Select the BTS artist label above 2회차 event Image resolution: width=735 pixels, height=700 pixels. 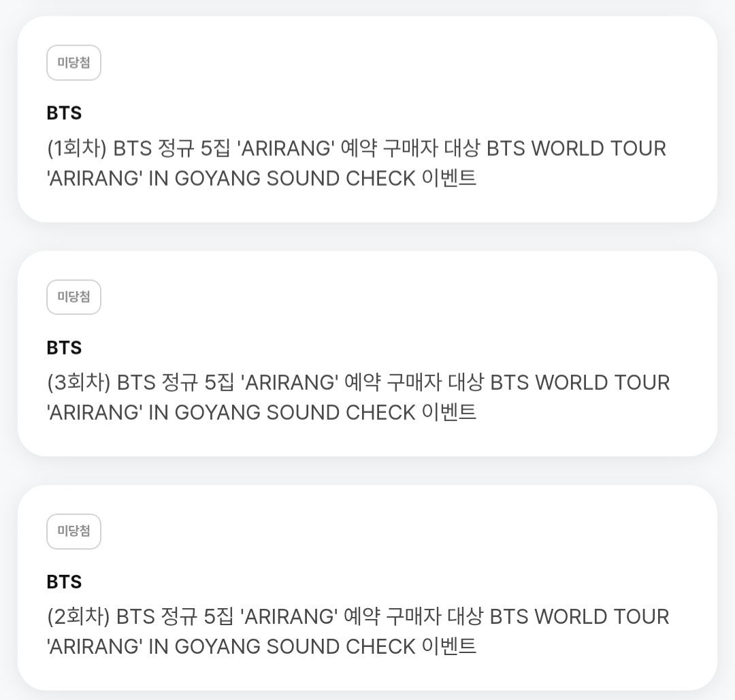[x=64, y=582]
